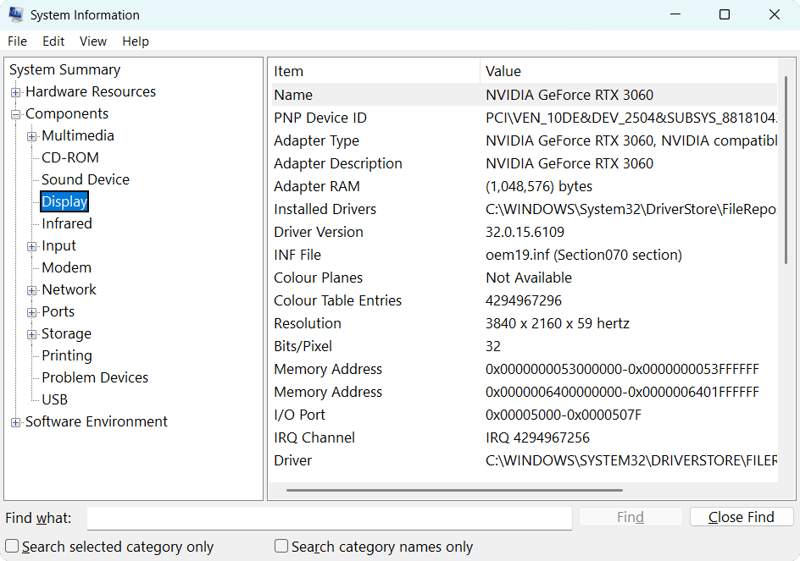Select the Resolution row
The image size is (800, 561).
(524, 323)
